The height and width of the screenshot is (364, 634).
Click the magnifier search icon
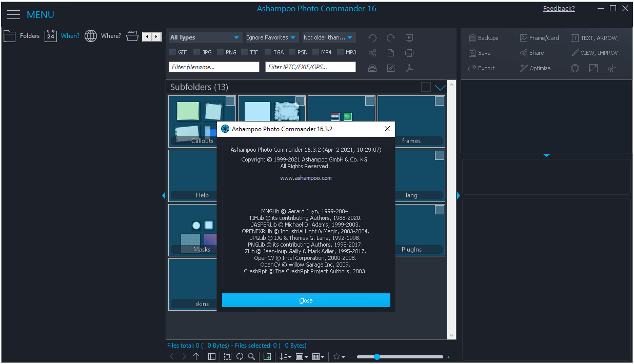(251, 356)
